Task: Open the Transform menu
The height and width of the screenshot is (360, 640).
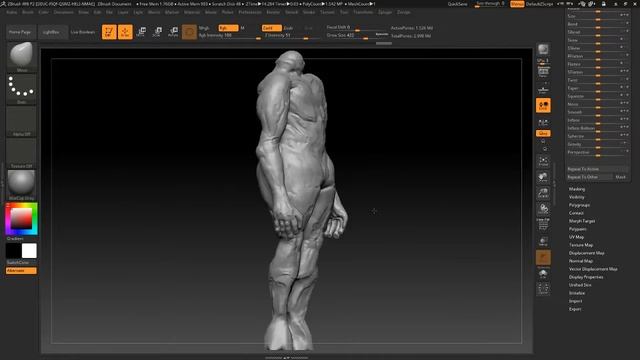Action: pyautogui.click(x=363, y=12)
